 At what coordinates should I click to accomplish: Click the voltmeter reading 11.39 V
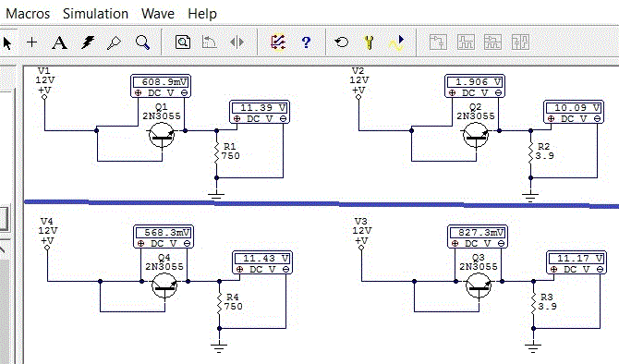coord(260,112)
